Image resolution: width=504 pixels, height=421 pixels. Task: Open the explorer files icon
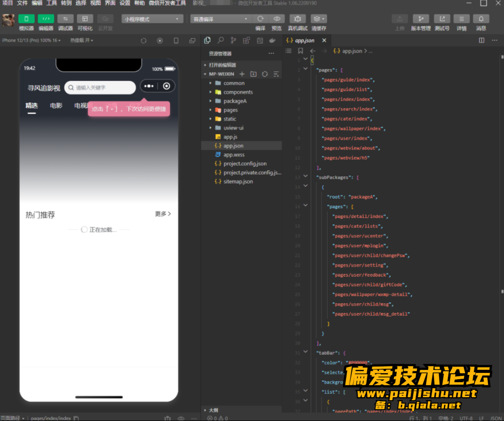click(x=207, y=41)
